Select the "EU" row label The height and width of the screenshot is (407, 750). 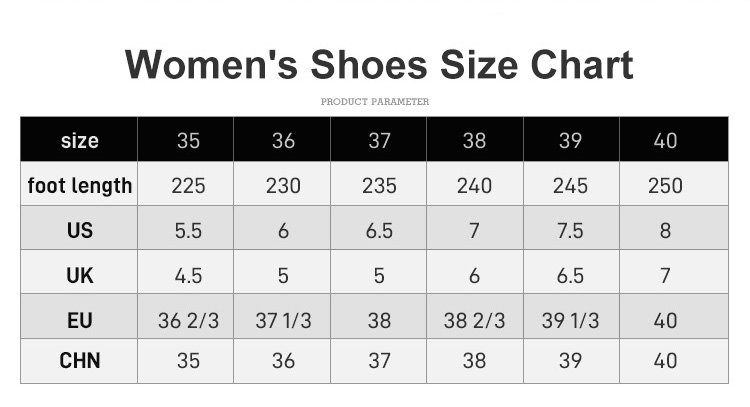coord(80,320)
